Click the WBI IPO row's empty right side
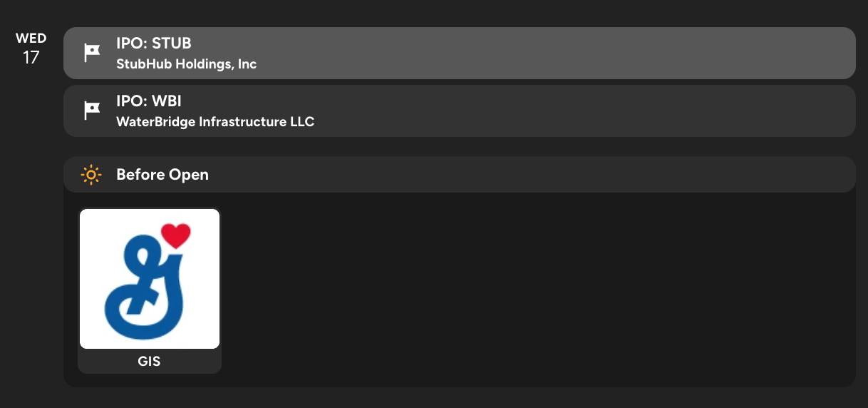The image size is (868, 408). pyautogui.click(x=641, y=111)
